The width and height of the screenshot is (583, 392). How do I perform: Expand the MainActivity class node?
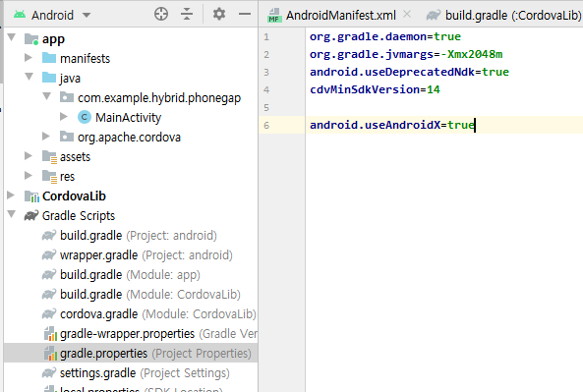(64, 116)
